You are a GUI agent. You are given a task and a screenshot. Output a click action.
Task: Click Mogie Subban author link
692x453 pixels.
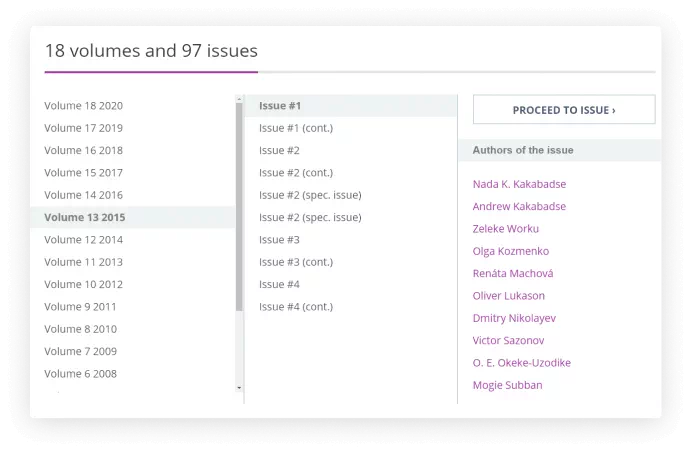[x=508, y=385]
